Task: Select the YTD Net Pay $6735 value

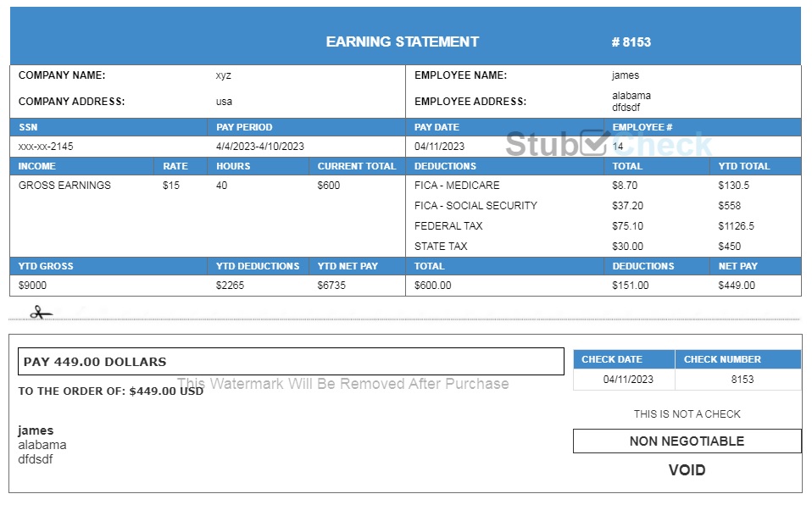Action: (x=331, y=286)
